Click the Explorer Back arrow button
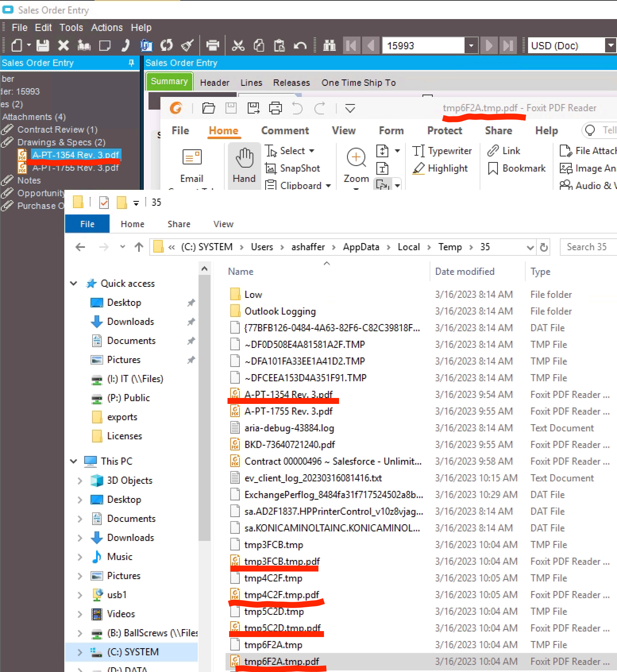Viewport: 617px width, 672px height. [80, 247]
